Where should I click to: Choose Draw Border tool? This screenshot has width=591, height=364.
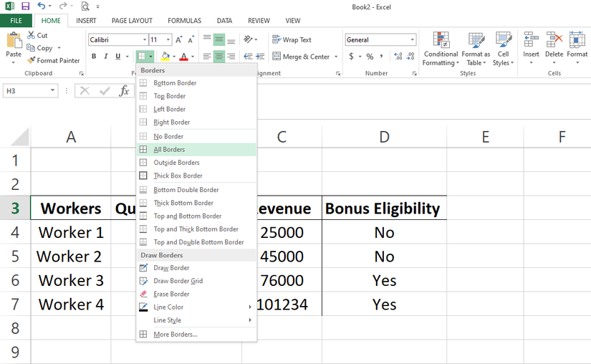(196, 268)
